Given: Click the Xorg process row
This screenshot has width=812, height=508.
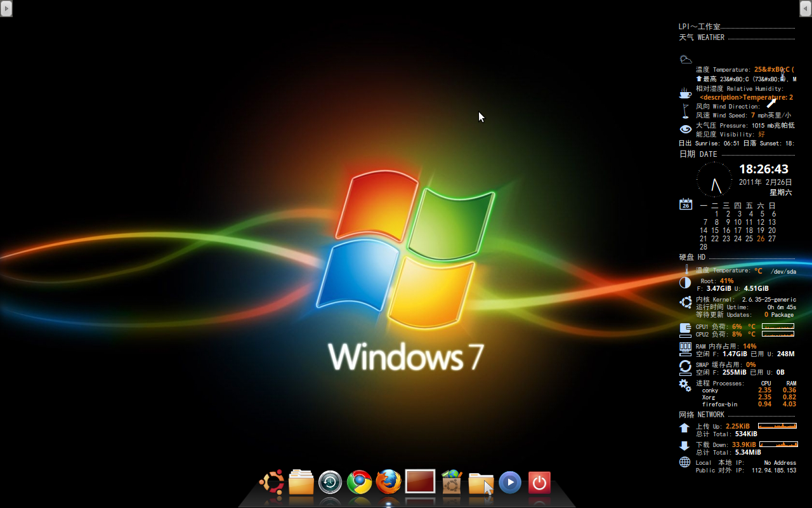Looking at the screenshot, I should 749,398.
